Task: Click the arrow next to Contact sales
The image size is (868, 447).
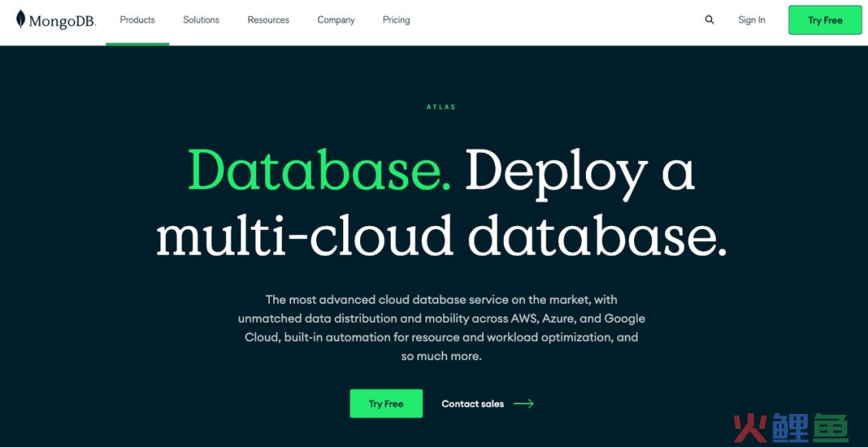Action: pyautogui.click(x=524, y=404)
